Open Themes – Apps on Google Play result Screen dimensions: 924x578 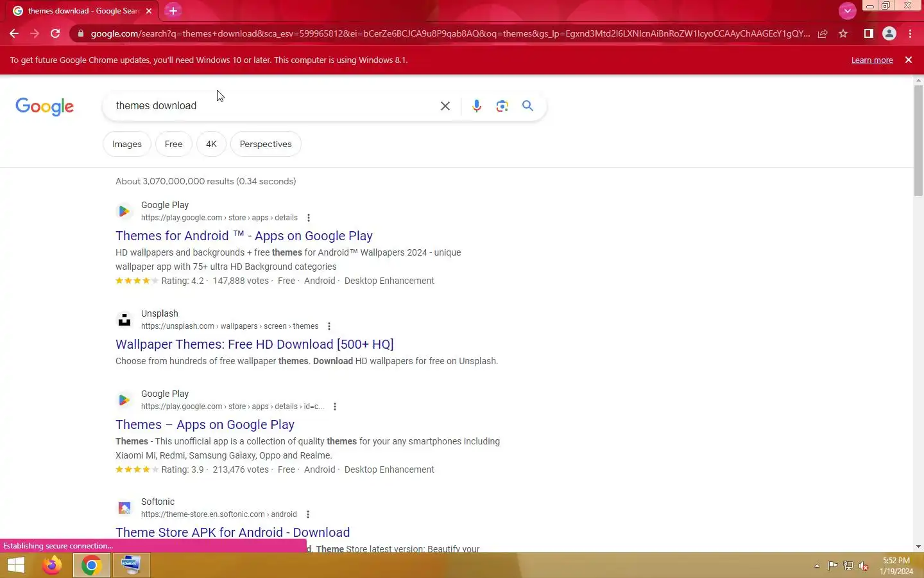pyautogui.click(x=205, y=425)
